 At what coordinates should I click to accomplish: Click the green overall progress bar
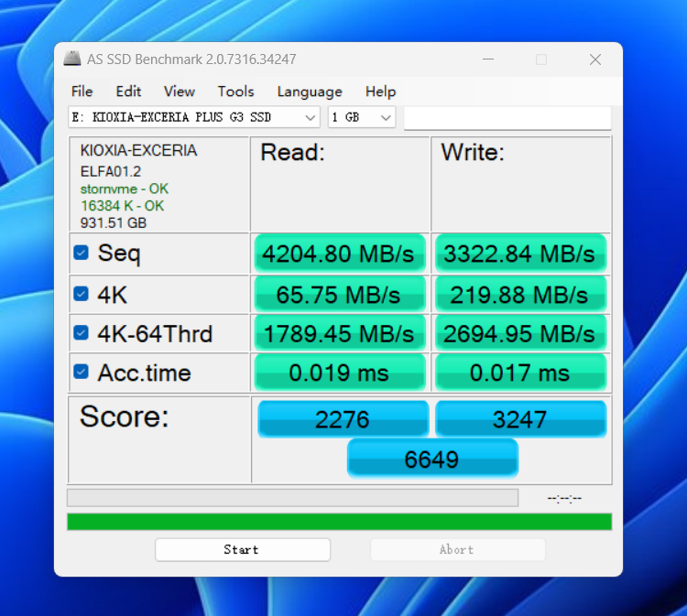click(x=340, y=522)
